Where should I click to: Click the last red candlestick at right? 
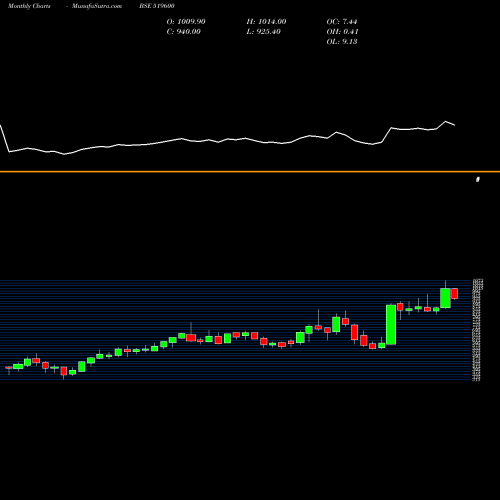[455, 294]
